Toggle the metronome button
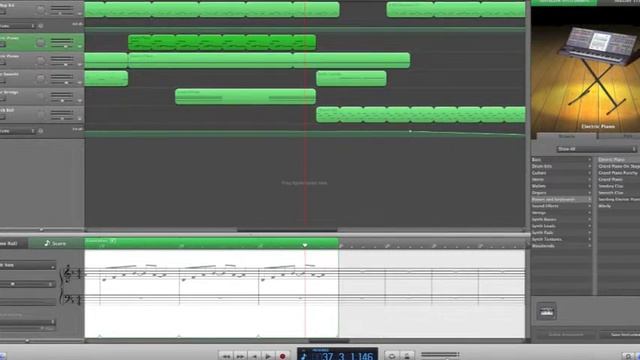Screen dimensions: 640x360 tap(407, 356)
